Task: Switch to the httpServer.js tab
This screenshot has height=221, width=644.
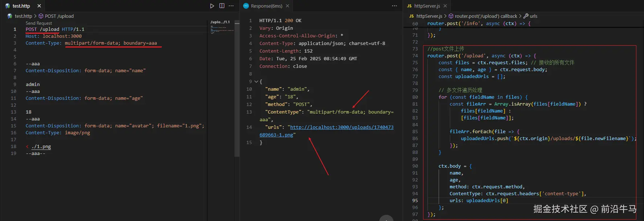Action: point(427,6)
